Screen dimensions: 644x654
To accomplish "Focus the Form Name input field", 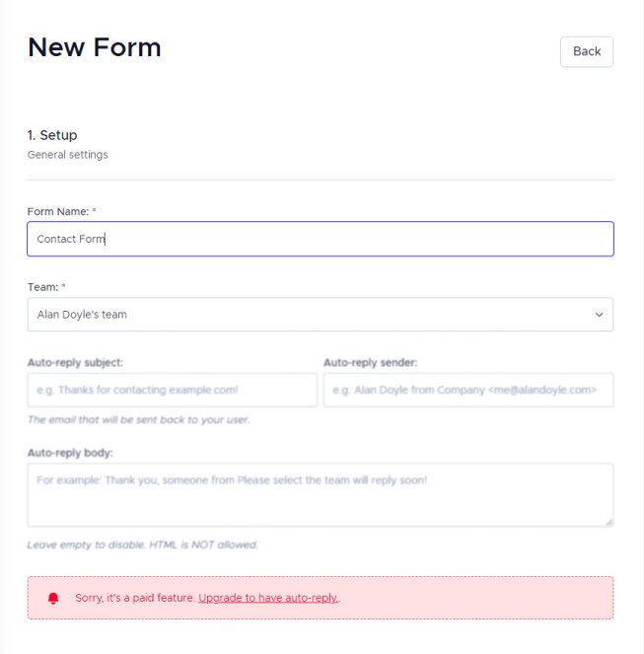I will [x=321, y=239].
